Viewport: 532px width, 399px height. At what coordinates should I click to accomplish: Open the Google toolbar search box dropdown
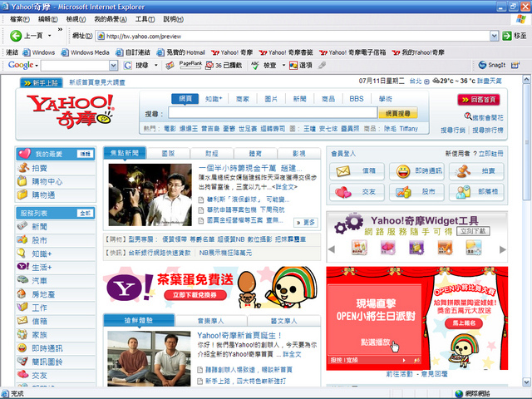pos(114,65)
